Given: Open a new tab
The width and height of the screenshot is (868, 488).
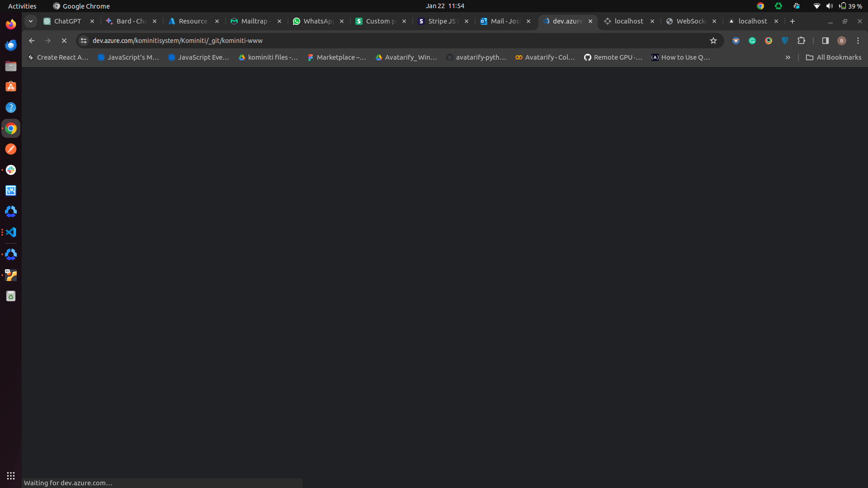Looking at the screenshot, I should pos(792,21).
